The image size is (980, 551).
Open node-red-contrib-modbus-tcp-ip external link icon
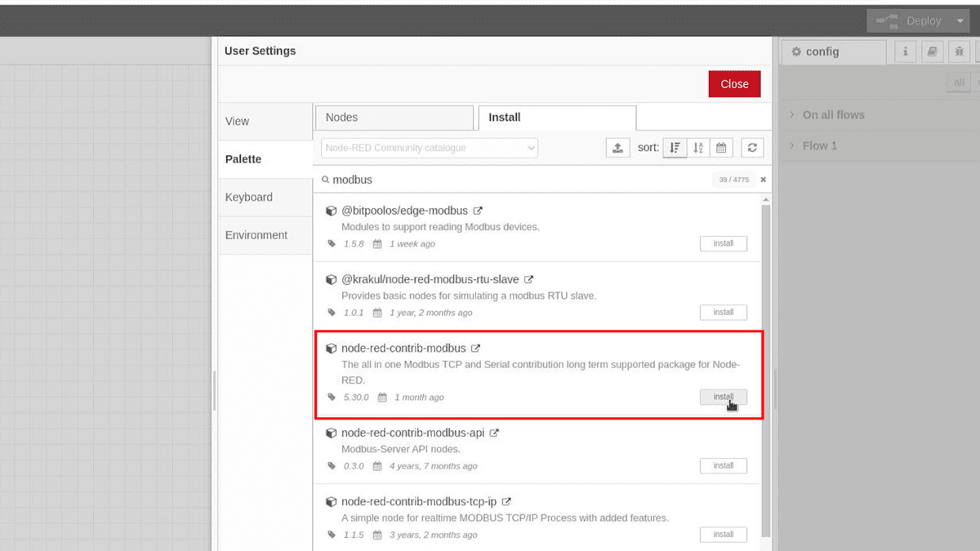(x=506, y=501)
